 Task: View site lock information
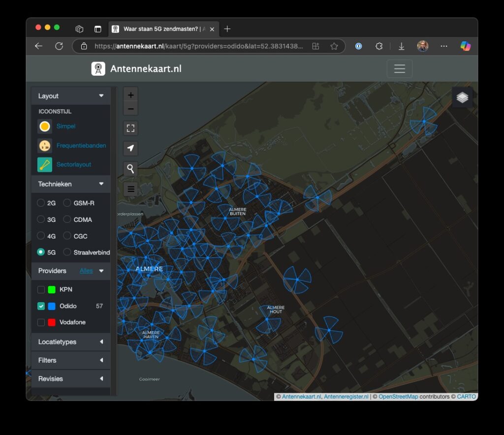tap(84, 46)
